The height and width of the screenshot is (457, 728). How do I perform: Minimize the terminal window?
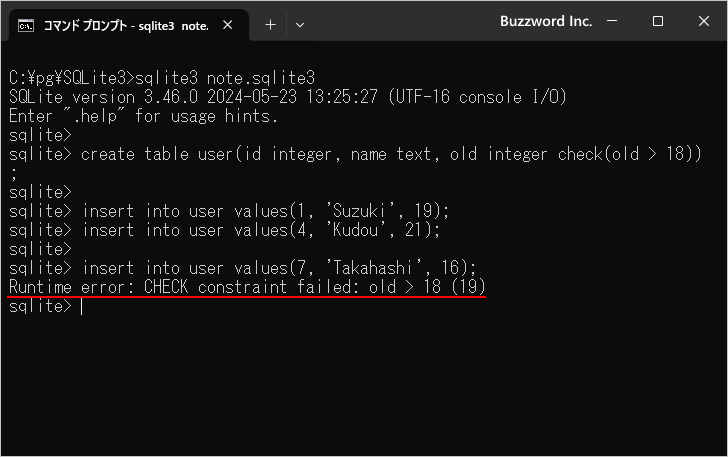(x=613, y=21)
